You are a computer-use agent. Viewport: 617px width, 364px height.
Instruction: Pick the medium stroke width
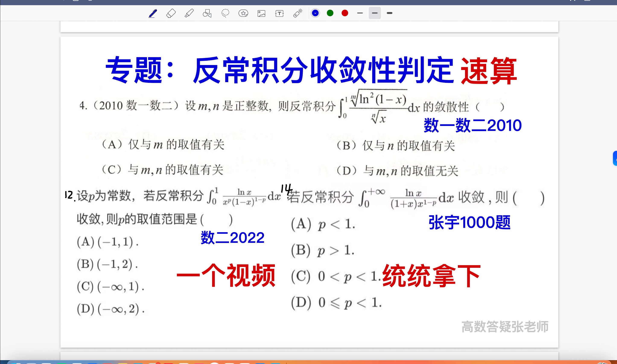tap(375, 13)
